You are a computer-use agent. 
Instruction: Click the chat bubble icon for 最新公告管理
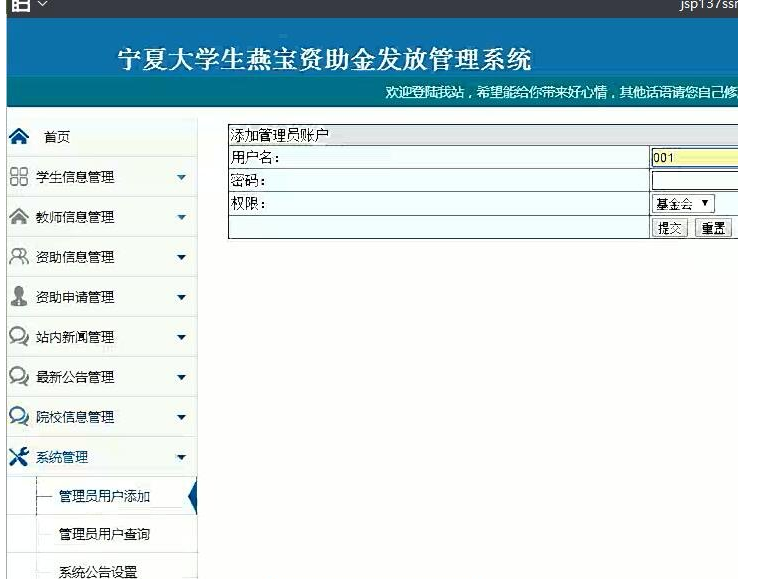coord(19,376)
